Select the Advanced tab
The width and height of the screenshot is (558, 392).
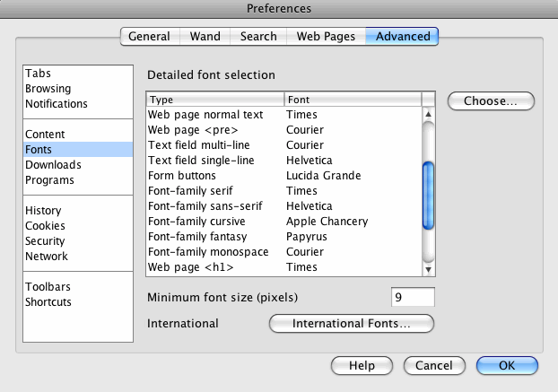coord(402,36)
